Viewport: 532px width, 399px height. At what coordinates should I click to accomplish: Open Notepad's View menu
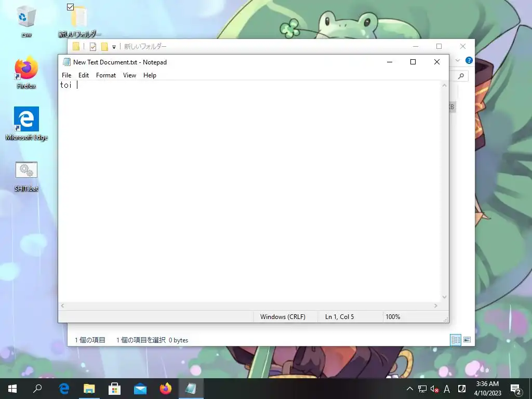tap(129, 75)
